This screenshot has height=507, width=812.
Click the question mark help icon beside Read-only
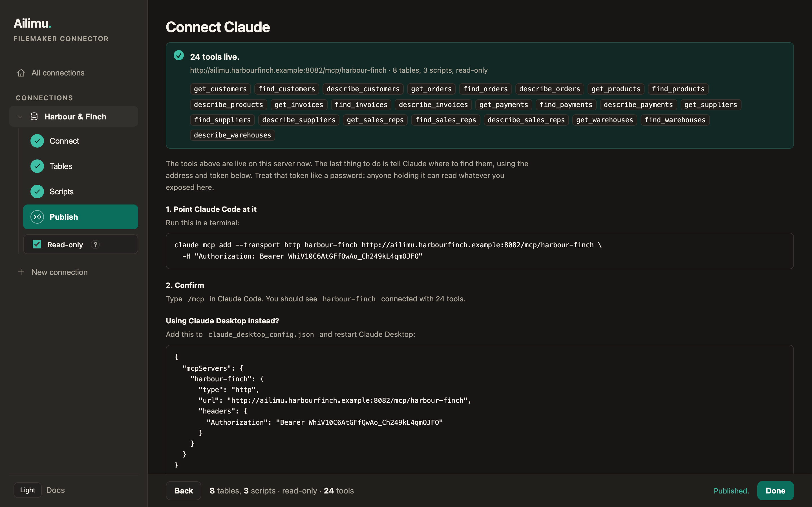[95, 244]
